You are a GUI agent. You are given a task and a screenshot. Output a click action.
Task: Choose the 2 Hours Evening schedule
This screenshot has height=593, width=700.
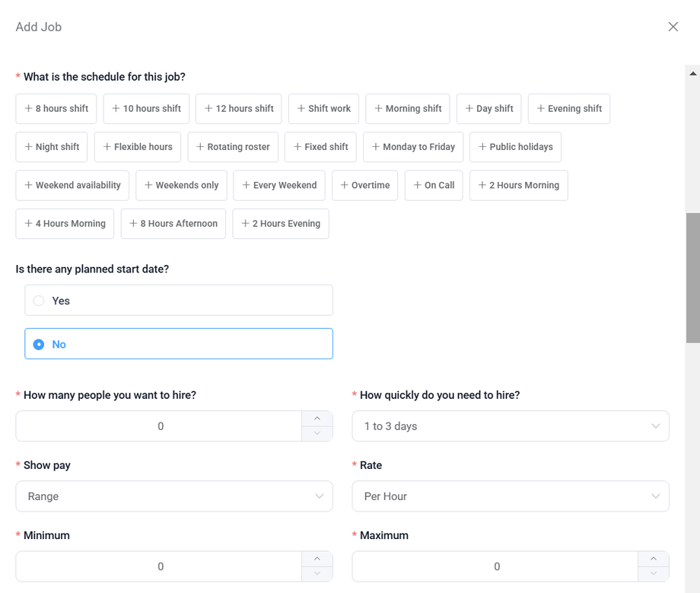[x=281, y=224]
